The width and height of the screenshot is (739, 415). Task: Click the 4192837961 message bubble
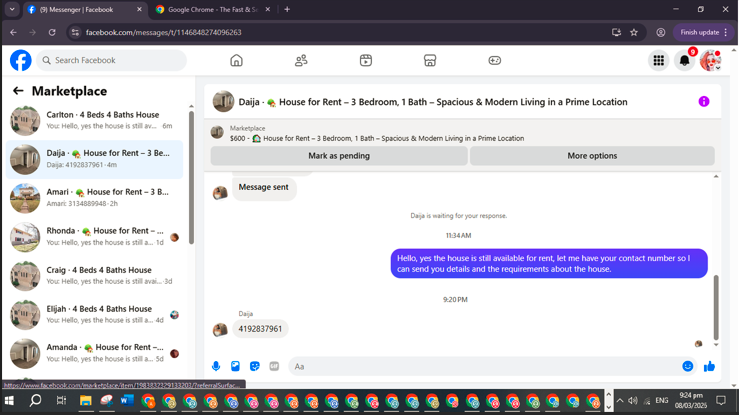pos(260,329)
